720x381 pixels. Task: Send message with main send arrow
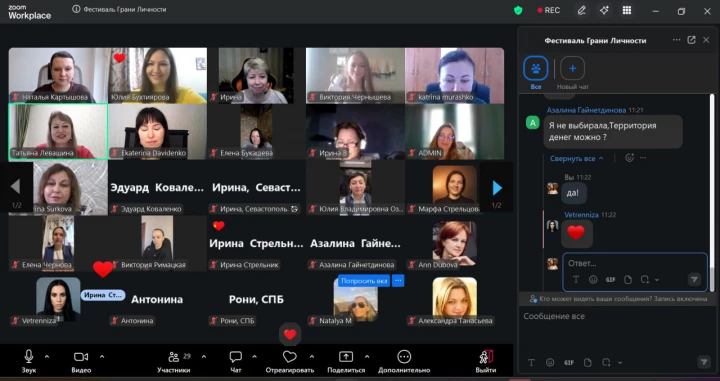pyautogui.click(x=703, y=362)
